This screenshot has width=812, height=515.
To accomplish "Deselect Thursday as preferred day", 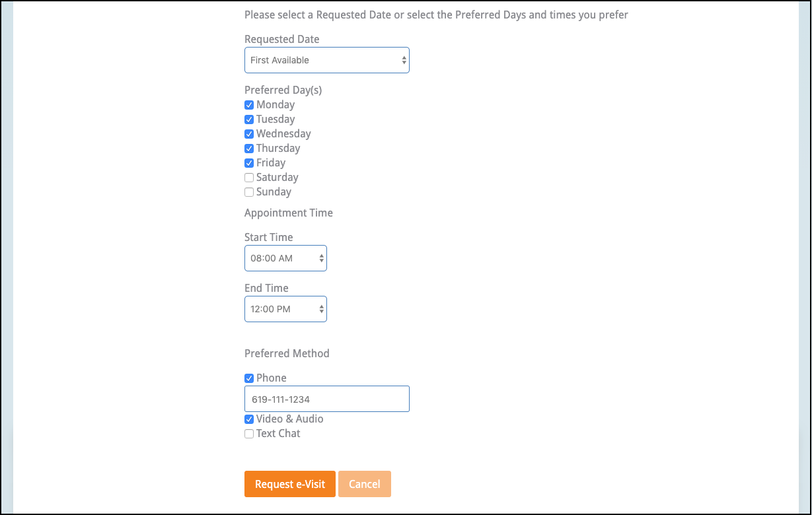I will [249, 149].
